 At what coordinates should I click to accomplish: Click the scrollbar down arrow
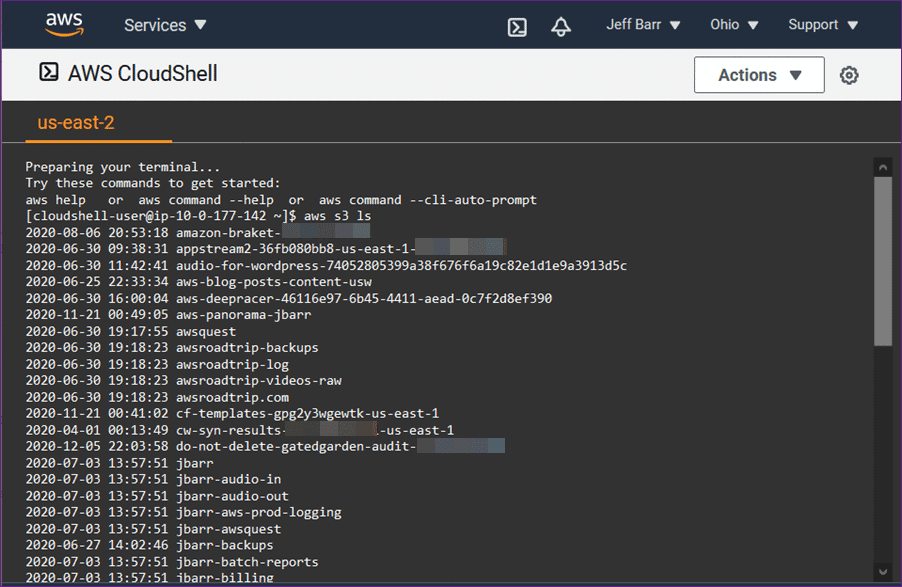tap(882, 570)
